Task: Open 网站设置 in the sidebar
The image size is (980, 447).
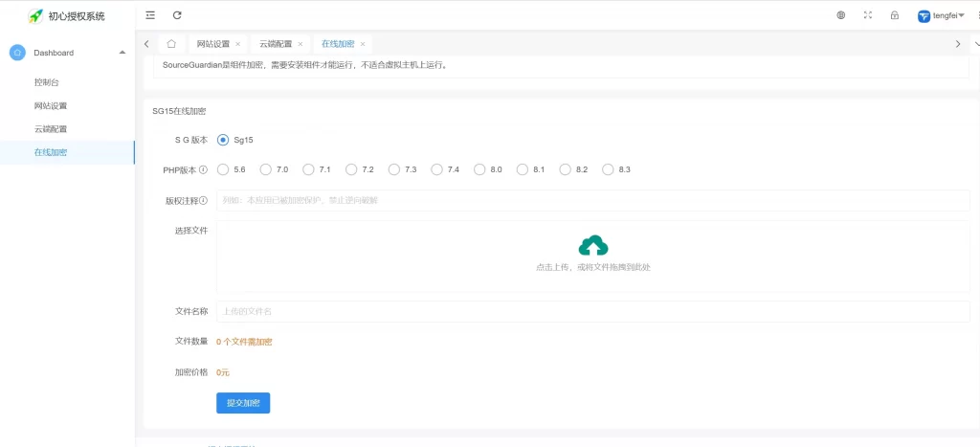Action: [x=51, y=105]
